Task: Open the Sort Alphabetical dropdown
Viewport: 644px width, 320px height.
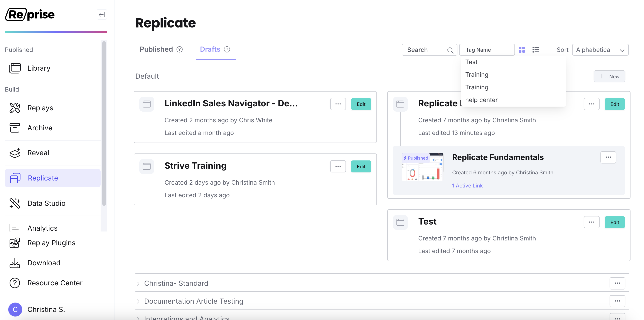Action: tap(600, 50)
